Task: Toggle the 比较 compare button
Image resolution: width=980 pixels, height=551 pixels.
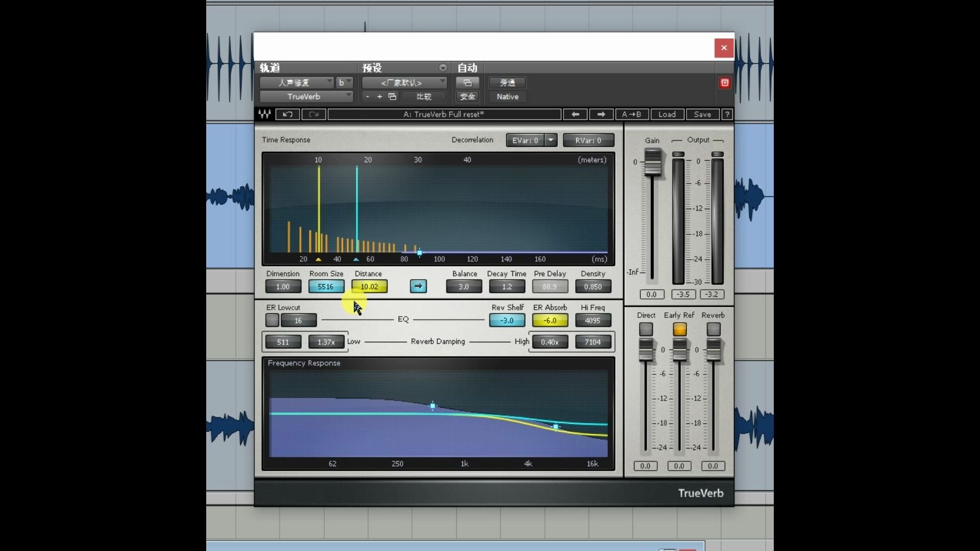Action: coord(424,96)
